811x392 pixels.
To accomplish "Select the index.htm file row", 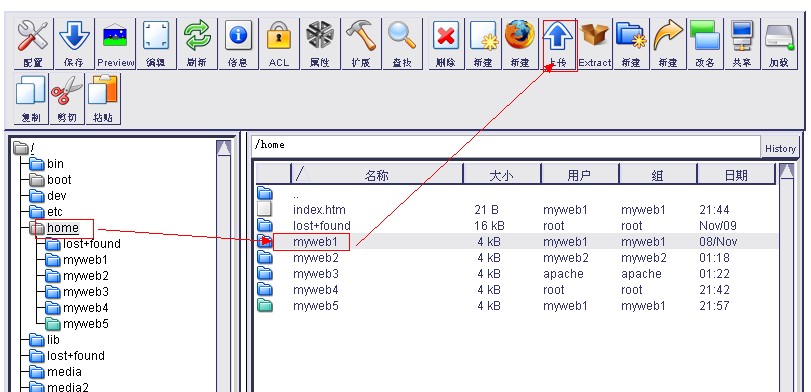I will click(517, 209).
